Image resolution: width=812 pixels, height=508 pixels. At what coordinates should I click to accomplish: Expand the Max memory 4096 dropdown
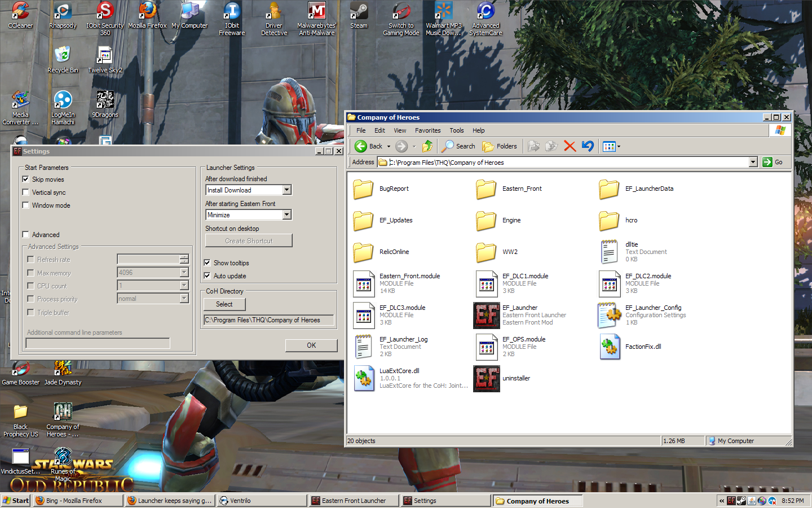[x=184, y=272]
